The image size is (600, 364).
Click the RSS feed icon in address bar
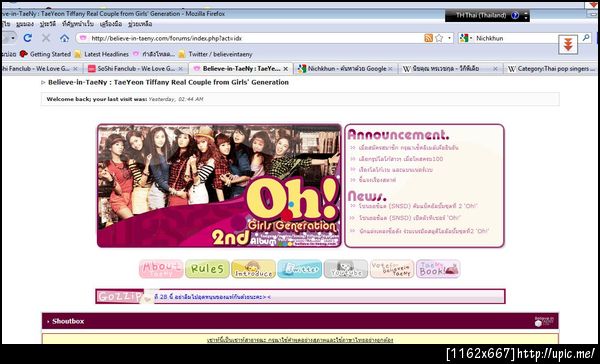pos(428,38)
